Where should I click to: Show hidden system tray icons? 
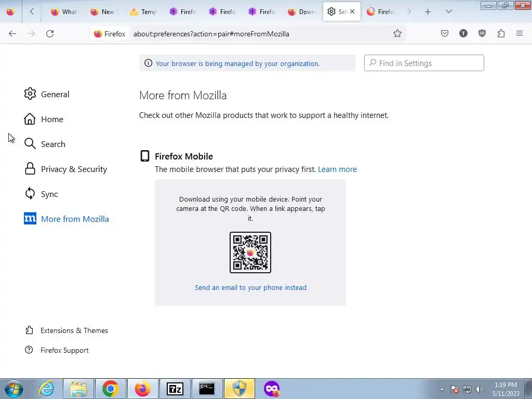pyautogui.click(x=442, y=389)
